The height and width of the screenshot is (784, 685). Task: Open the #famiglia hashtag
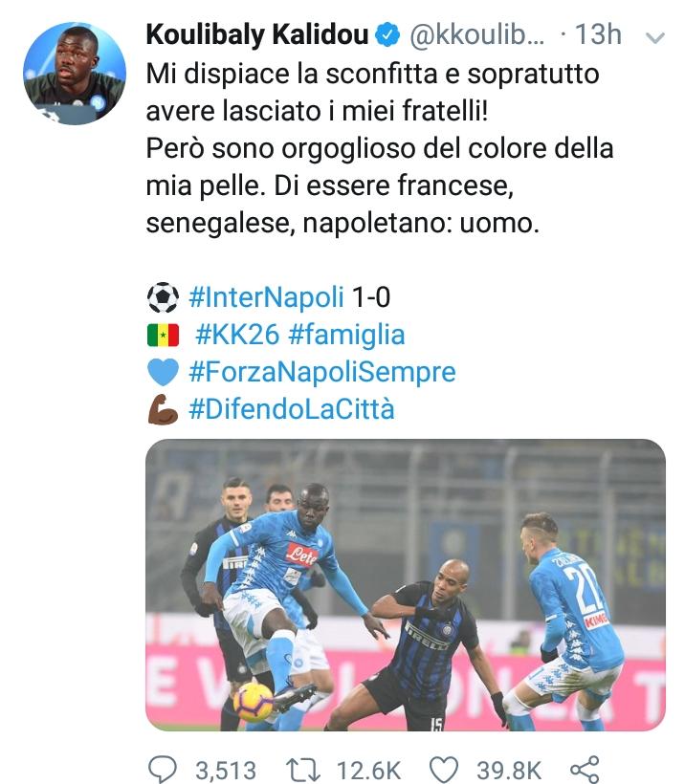tap(346, 334)
